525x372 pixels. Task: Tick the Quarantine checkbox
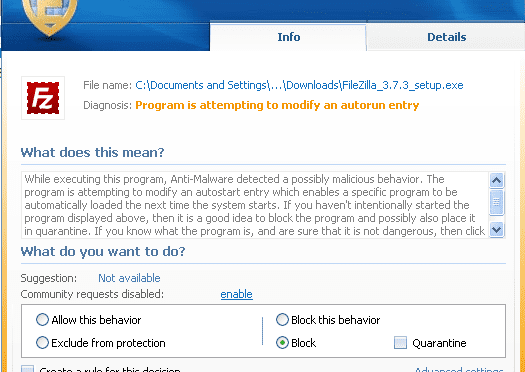[400, 343]
